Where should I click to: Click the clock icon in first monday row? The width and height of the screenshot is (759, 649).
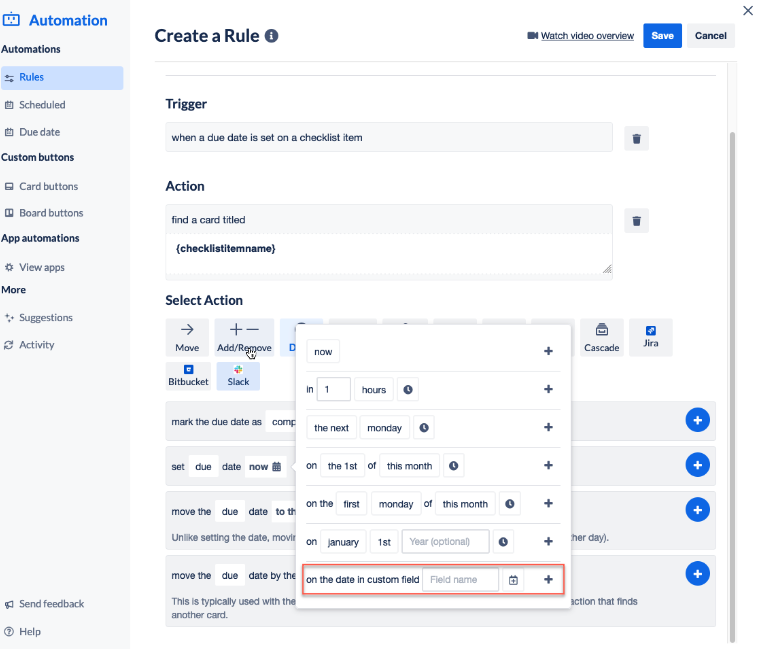click(x=510, y=504)
